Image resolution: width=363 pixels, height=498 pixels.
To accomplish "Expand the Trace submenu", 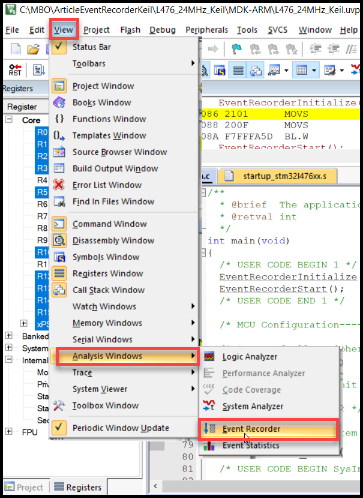I will [123, 372].
